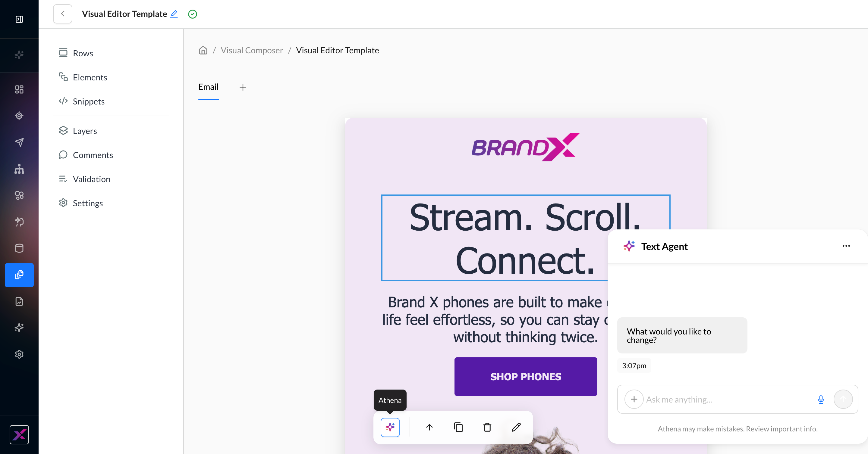Open the branching journey icon in sidebar

click(x=19, y=222)
